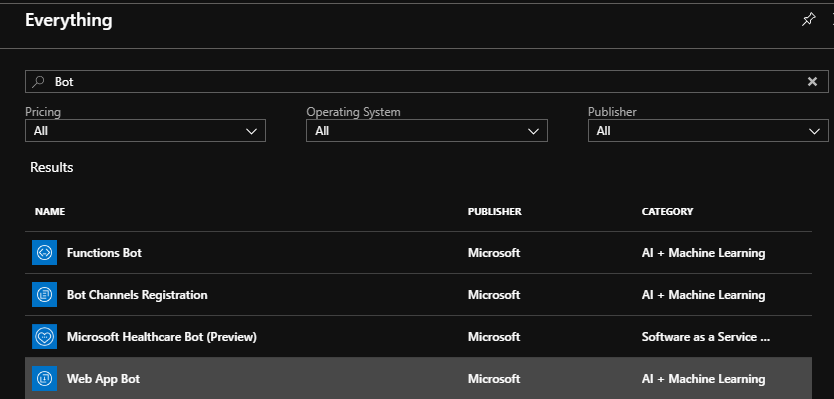Click the Functions Bot icon
This screenshot has height=399, width=834.
tap(44, 253)
